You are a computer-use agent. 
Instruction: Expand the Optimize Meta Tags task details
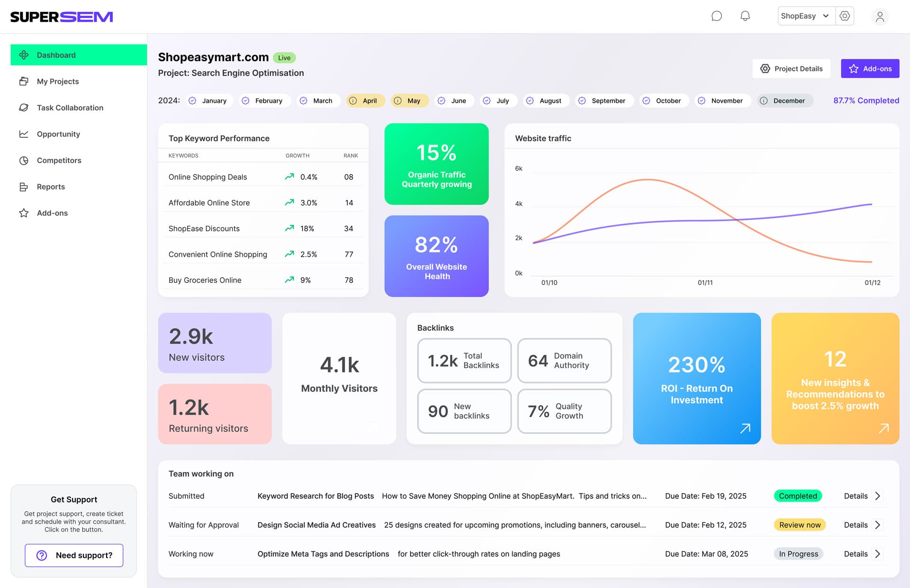coord(877,554)
